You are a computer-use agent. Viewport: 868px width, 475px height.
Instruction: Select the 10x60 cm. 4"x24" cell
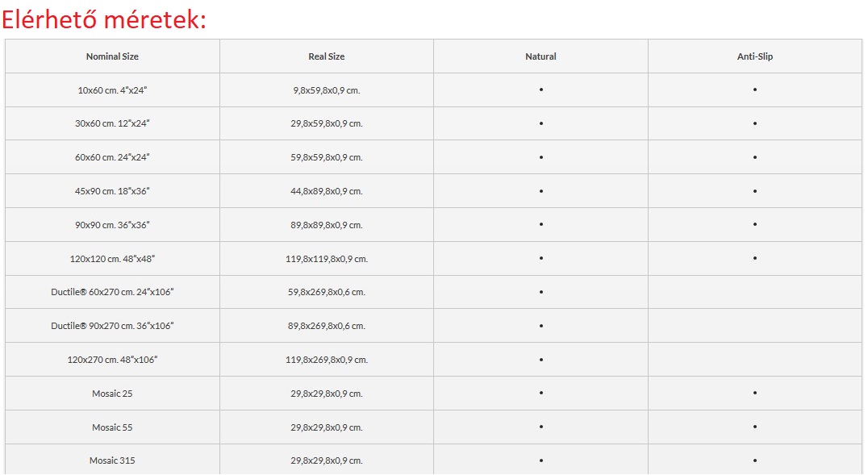112,90
